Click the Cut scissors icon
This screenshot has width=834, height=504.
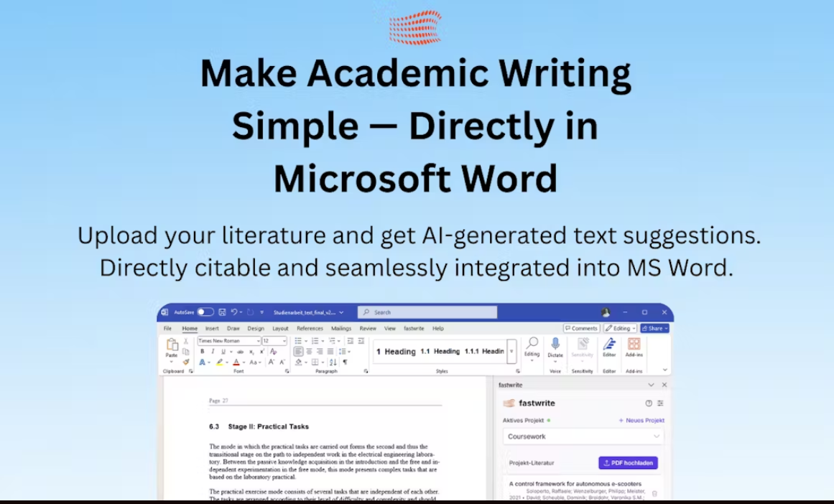pyautogui.click(x=186, y=341)
